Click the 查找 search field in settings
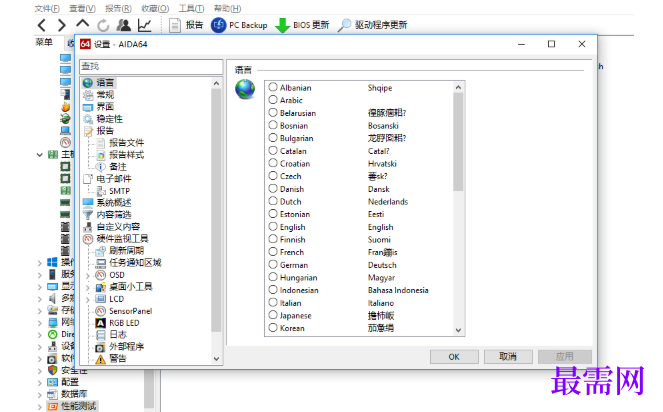Image resolution: width=663 pixels, height=412 pixels. pyautogui.click(x=151, y=66)
